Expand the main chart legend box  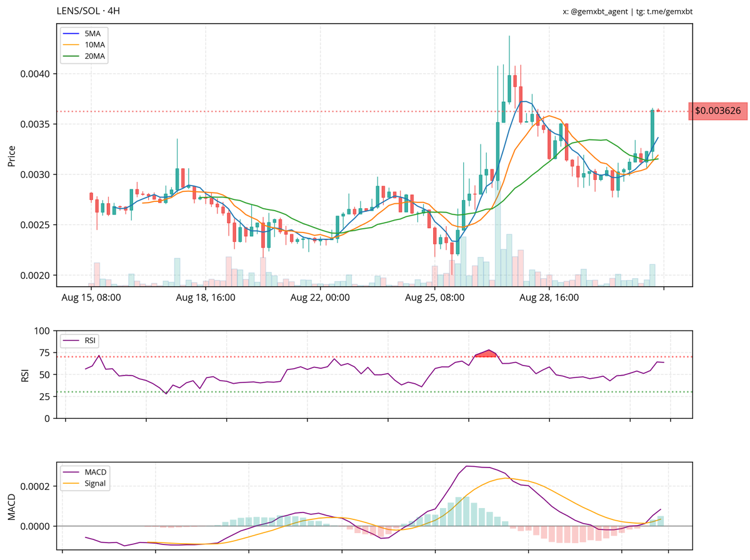pyautogui.click(x=84, y=44)
